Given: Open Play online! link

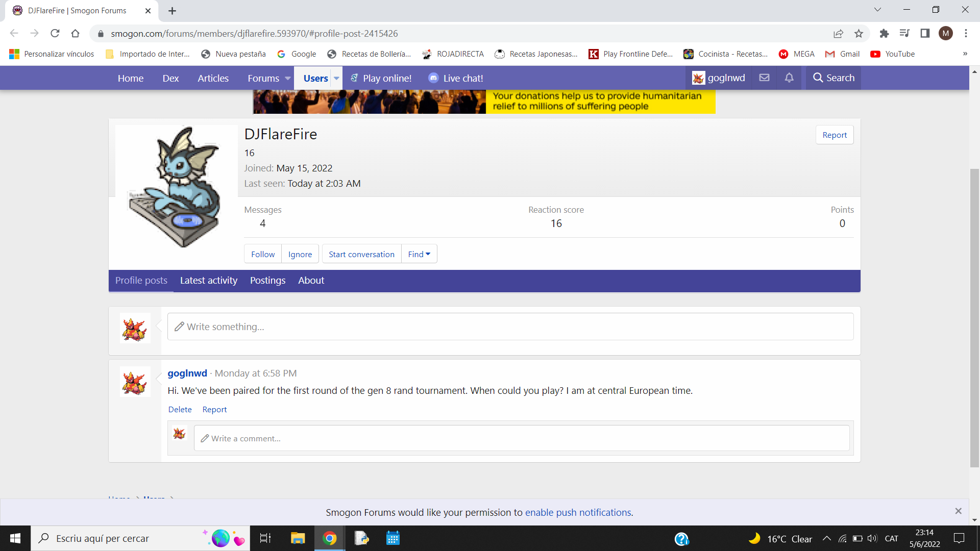Looking at the screenshot, I should tap(381, 78).
